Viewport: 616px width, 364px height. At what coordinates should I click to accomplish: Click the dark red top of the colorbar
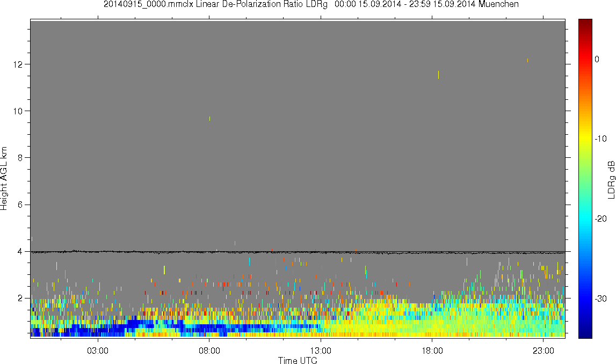point(585,23)
